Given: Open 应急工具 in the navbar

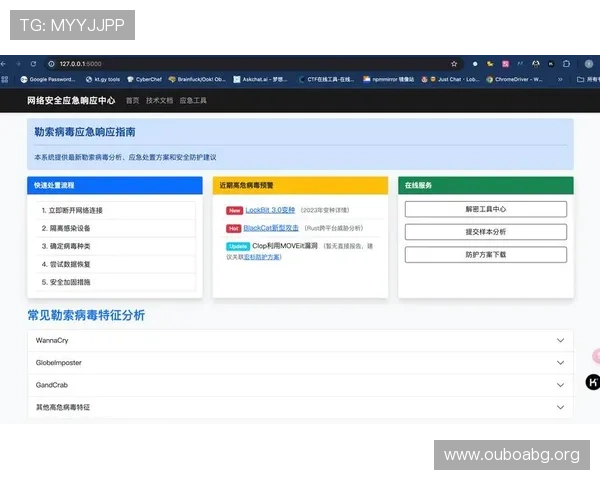Looking at the screenshot, I should coord(193,101).
